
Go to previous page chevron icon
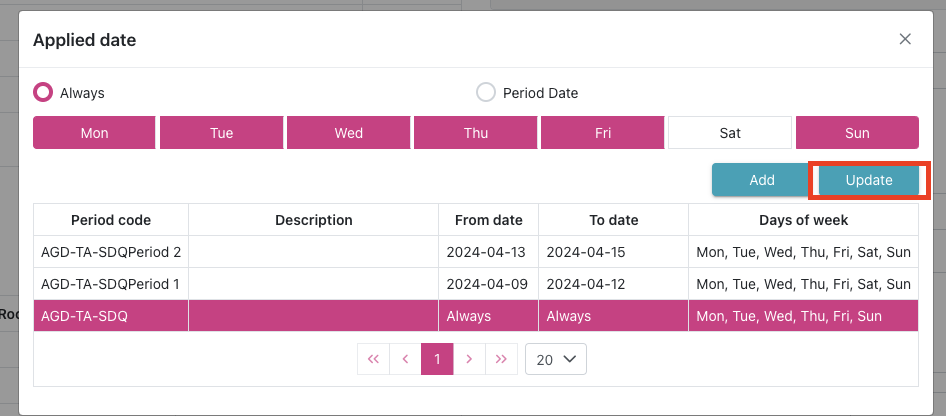pos(405,360)
